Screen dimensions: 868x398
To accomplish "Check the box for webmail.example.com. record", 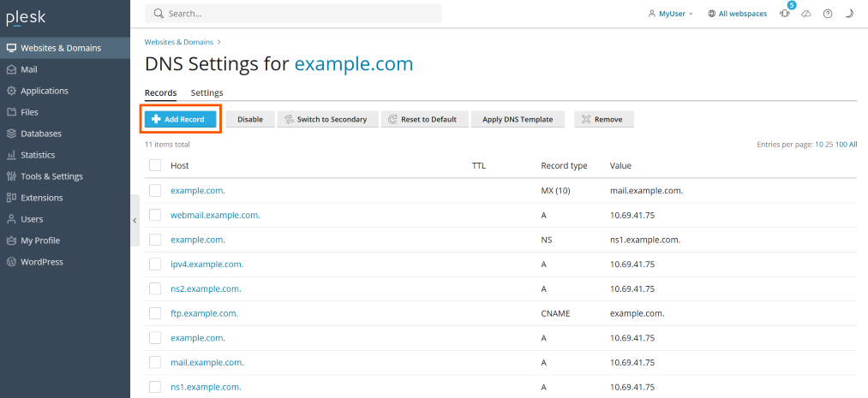I will 155,215.
